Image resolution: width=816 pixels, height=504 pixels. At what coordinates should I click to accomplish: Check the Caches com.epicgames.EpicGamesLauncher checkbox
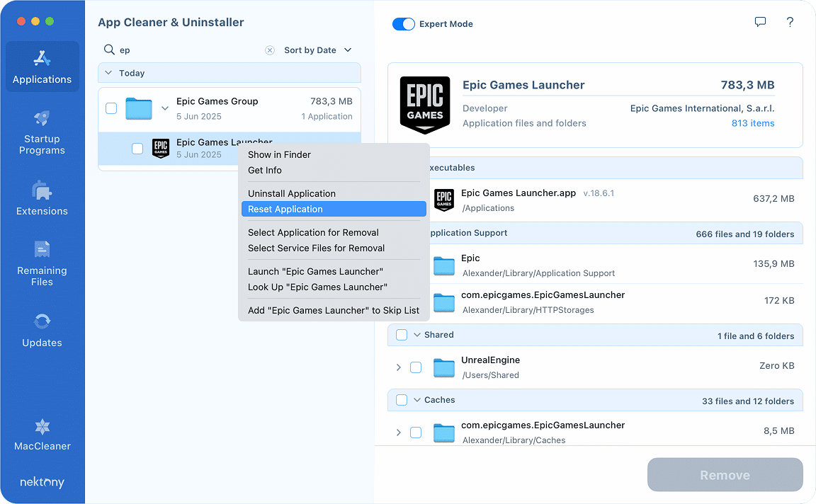(416, 433)
